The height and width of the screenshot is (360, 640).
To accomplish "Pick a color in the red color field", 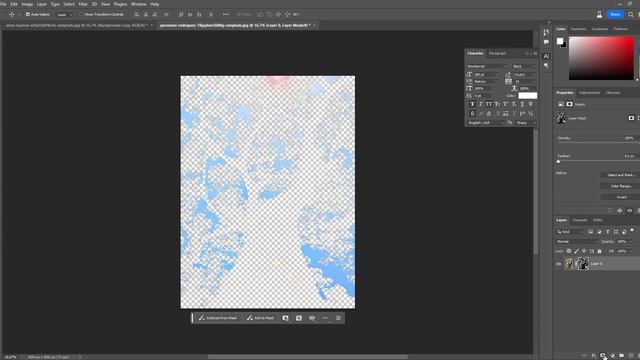I will (601, 58).
